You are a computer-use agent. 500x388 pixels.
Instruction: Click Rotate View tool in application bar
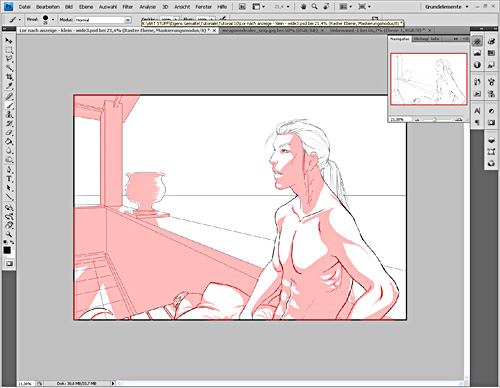[326, 7]
